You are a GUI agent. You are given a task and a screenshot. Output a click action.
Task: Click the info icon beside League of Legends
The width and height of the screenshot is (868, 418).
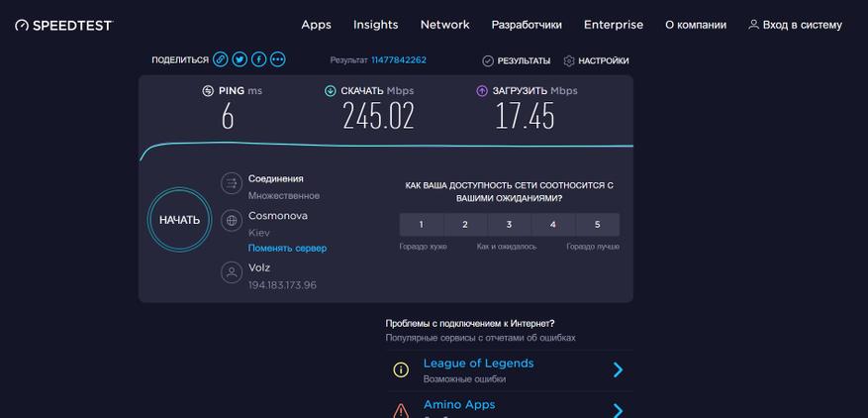pyautogui.click(x=401, y=369)
